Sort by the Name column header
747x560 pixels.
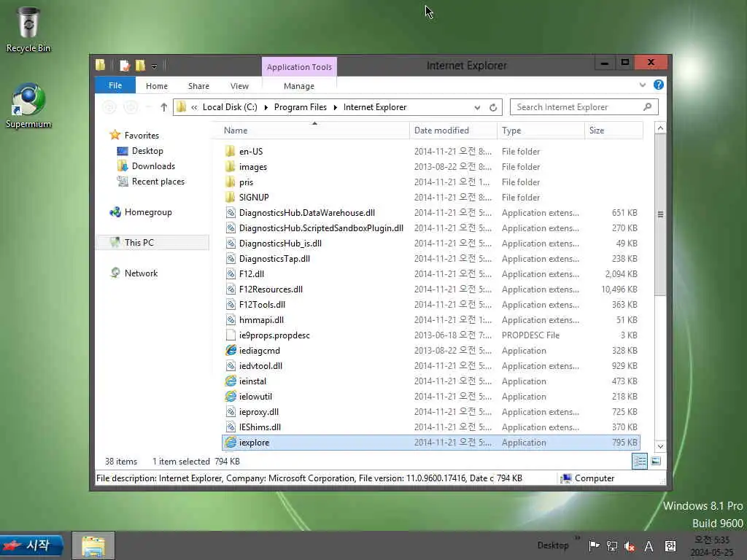point(314,131)
